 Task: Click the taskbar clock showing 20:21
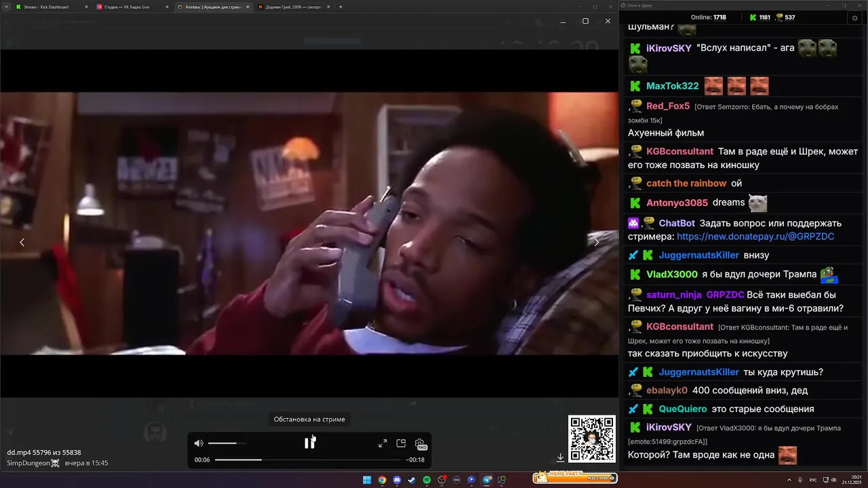click(850, 480)
